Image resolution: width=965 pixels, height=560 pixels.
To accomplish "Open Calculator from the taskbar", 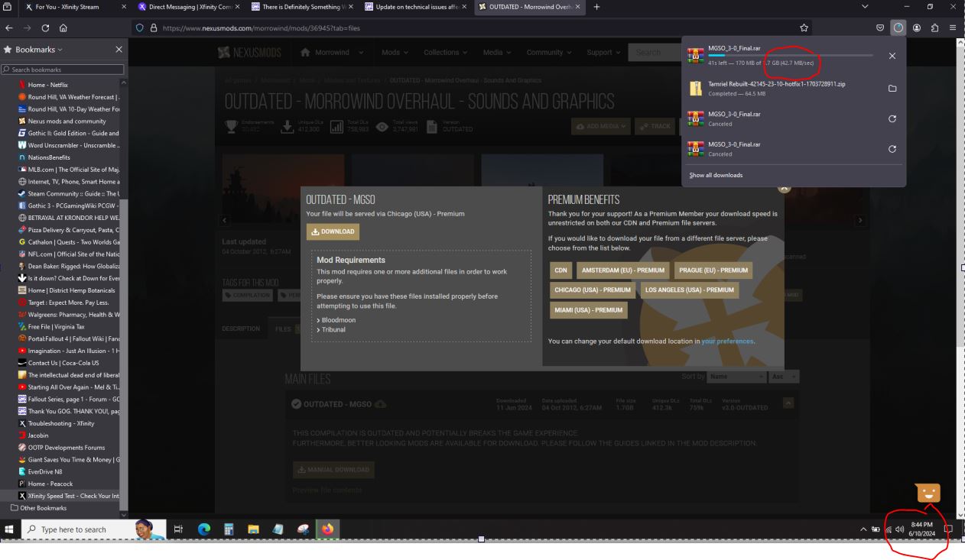I will click(229, 529).
